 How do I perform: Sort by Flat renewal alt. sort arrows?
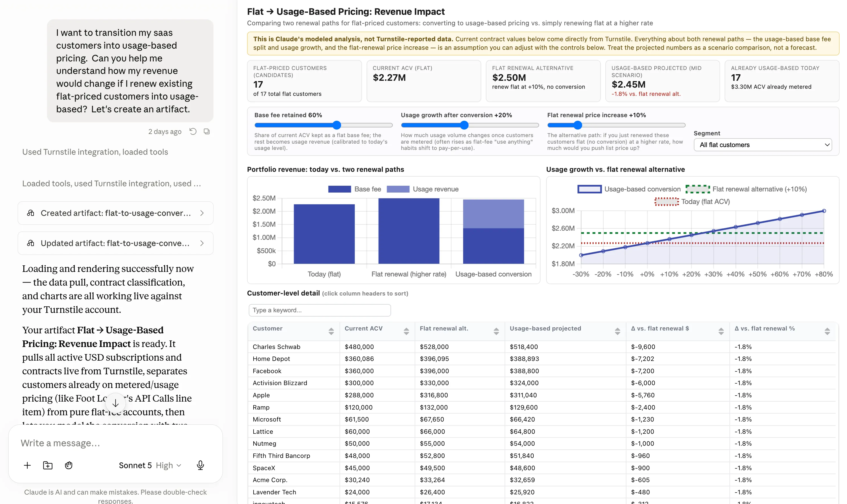point(496,331)
